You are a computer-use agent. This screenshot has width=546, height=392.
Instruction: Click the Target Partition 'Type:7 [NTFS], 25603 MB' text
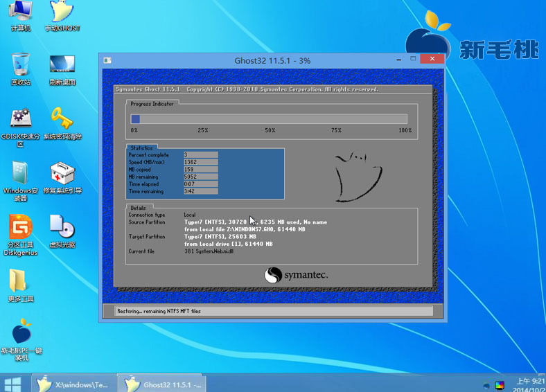(x=220, y=237)
